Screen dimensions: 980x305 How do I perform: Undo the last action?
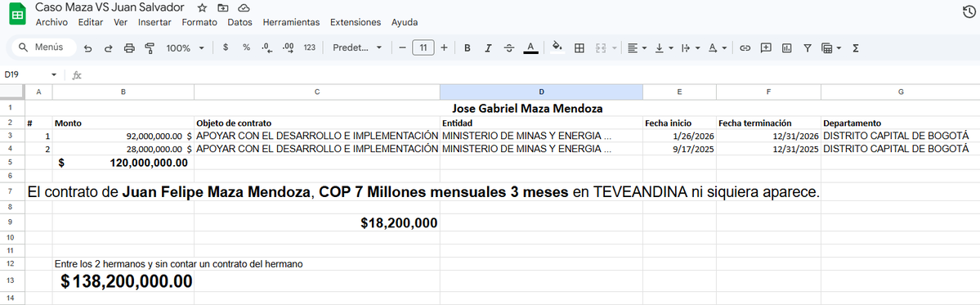[x=88, y=48]
